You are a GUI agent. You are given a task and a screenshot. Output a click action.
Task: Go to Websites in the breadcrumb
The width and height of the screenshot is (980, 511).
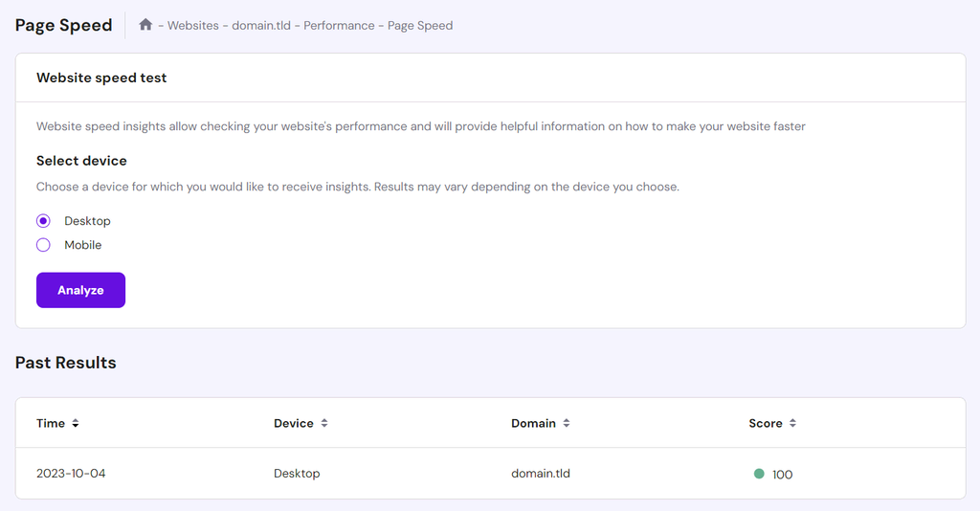tap(193, 26)
